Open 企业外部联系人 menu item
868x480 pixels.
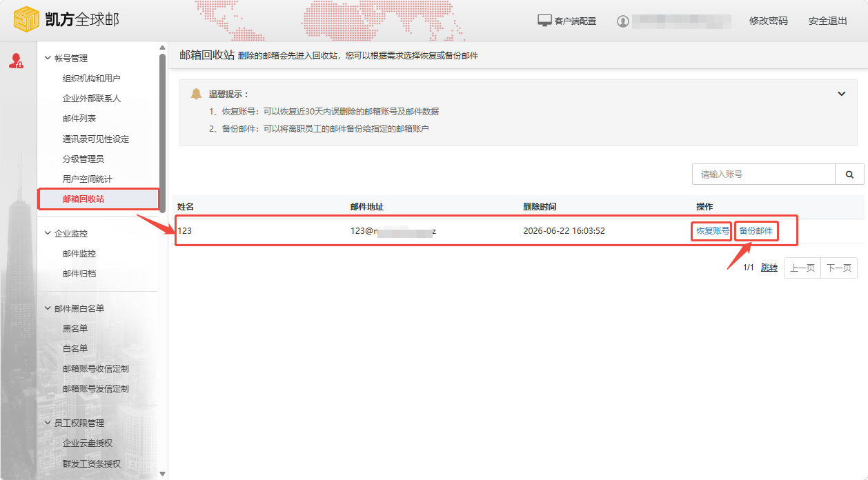(x=92, y=99)
